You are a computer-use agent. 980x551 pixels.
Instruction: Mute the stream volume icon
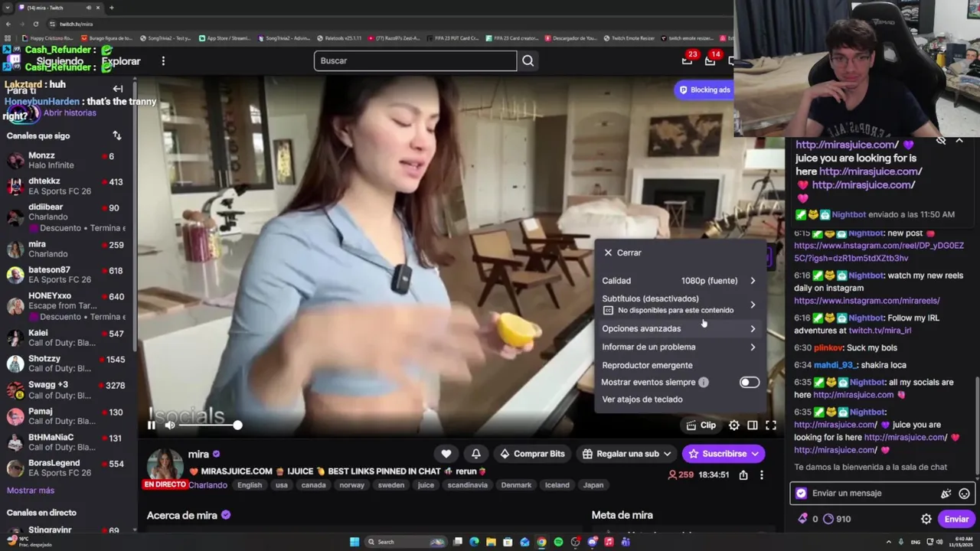pyautogui.click(x=170, y=425)
